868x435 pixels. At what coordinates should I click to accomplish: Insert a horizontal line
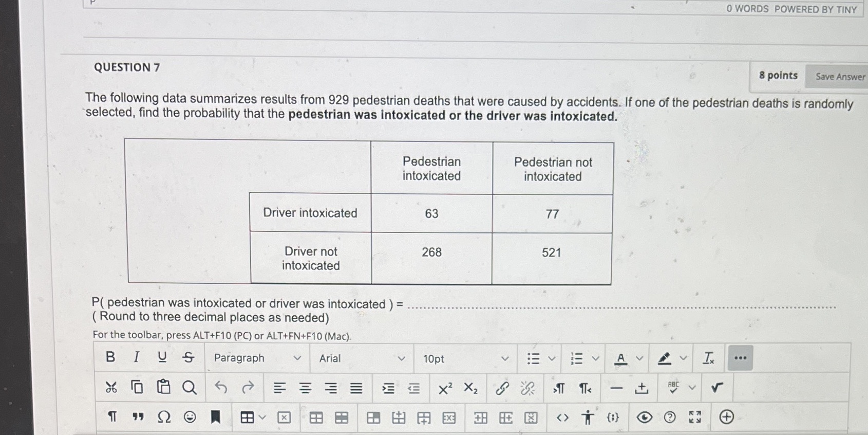click(x=616, y=388)
